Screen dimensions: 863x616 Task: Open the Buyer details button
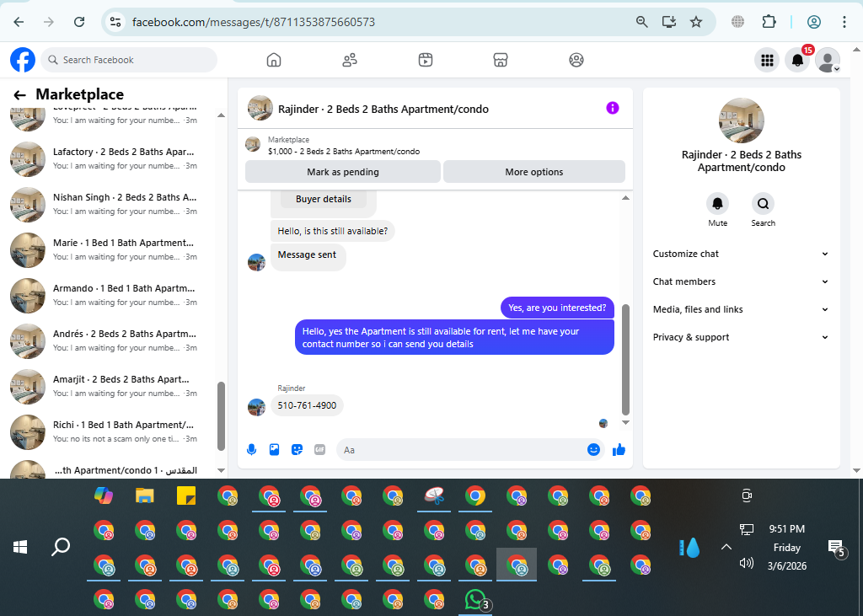coord(323,199)
